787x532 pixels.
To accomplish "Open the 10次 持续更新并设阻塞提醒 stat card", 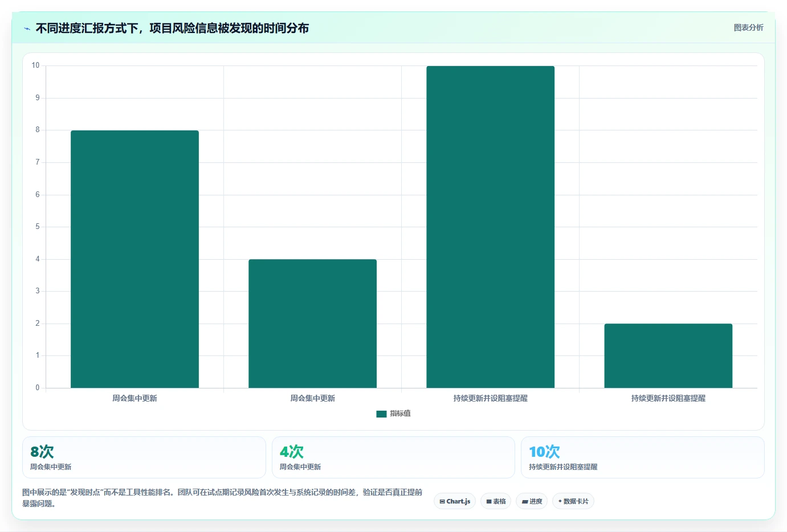I will point(643,457).
